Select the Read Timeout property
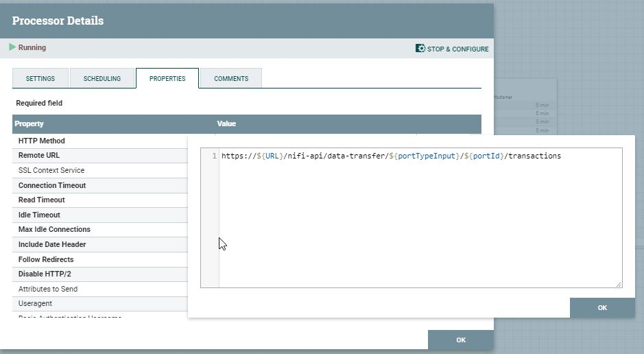This screenshot has width=644, height=354. pyautogui.click(x=100, y=200)
